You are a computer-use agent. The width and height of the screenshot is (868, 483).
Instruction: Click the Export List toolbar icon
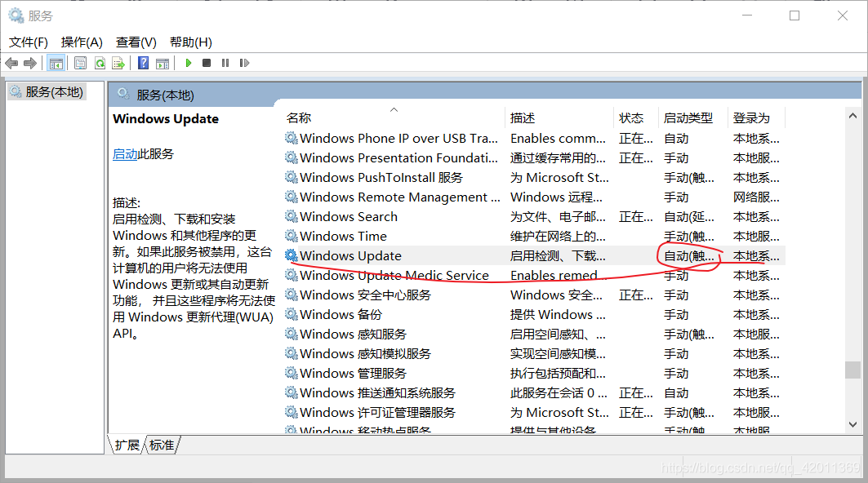click(118, 63)
